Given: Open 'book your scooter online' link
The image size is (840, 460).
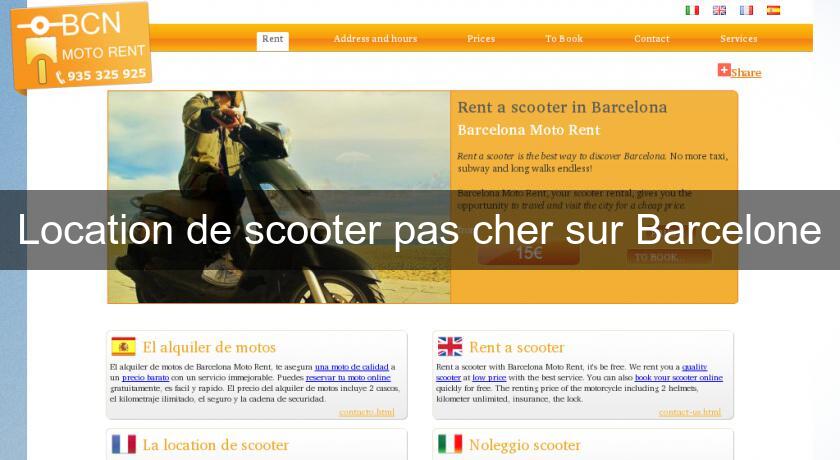Looking at the screenshot, I should click(x=679, y=378).
